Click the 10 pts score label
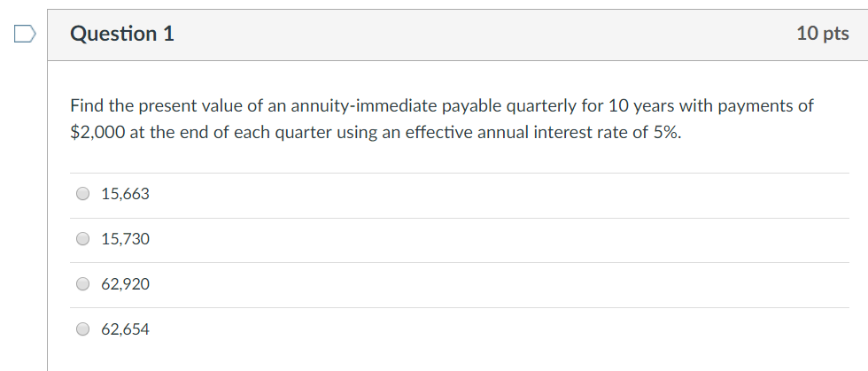The image size is (868, 371). click(822, 34)
